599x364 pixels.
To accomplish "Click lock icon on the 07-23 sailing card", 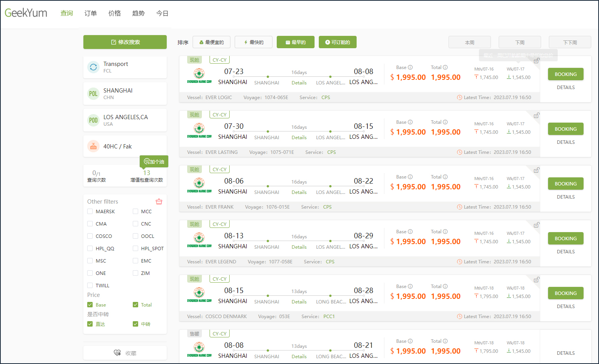I will pyautogui.click(x=536, y=61).
